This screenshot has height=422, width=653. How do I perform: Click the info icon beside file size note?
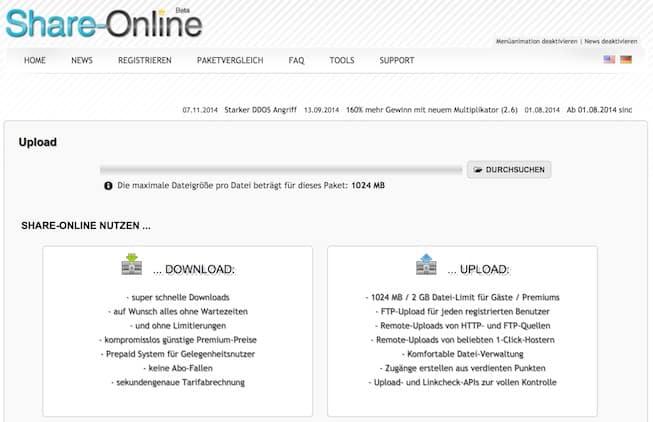pyautogui.click(x=108, y=186)
